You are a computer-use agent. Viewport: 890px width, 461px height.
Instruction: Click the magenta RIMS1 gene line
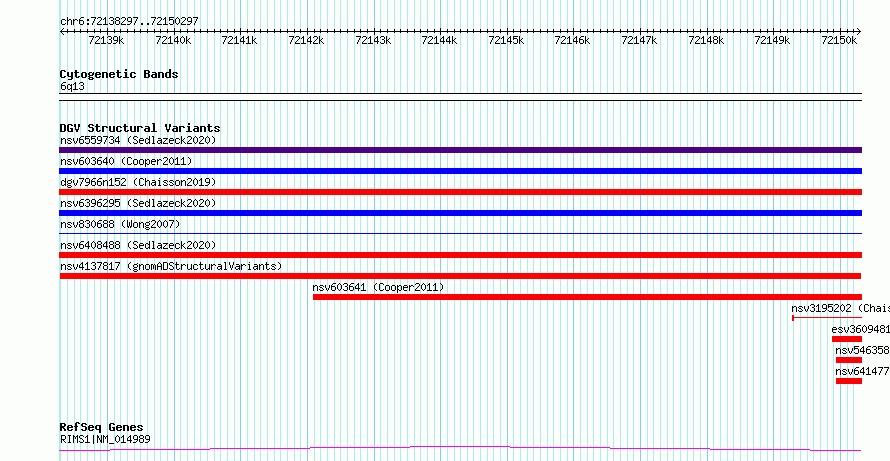460,449
